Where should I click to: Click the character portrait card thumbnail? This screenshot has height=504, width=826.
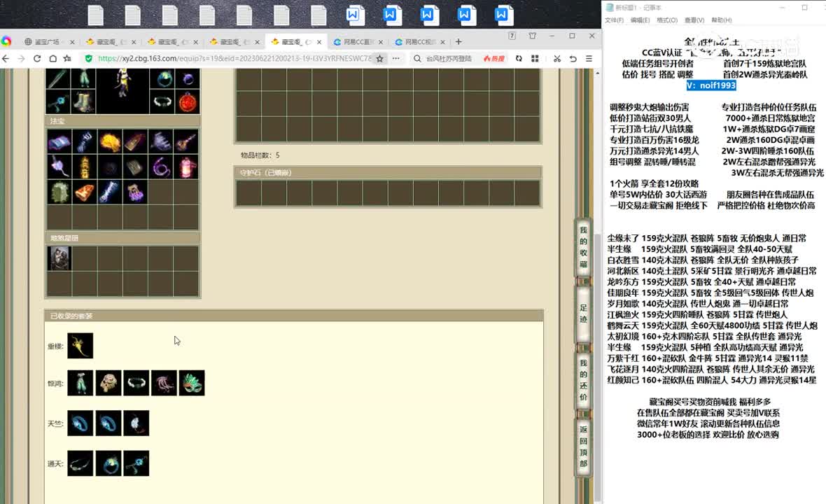click(59, 258)
